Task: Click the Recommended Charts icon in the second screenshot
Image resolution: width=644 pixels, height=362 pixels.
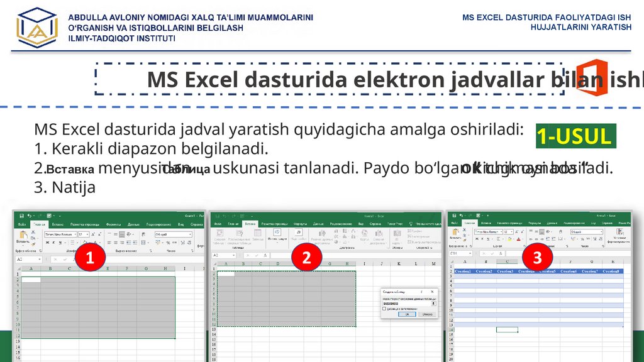Action: pyautogui.click(x=322, y=234)
